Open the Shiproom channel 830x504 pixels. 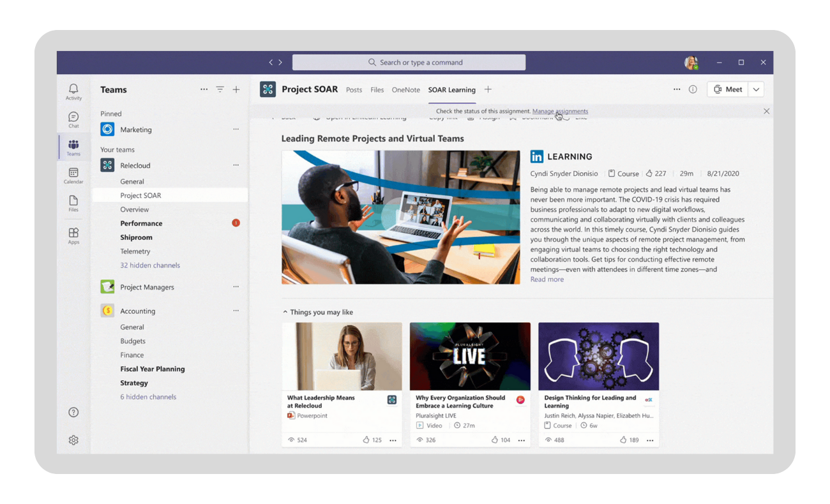[x=136, y=237]
